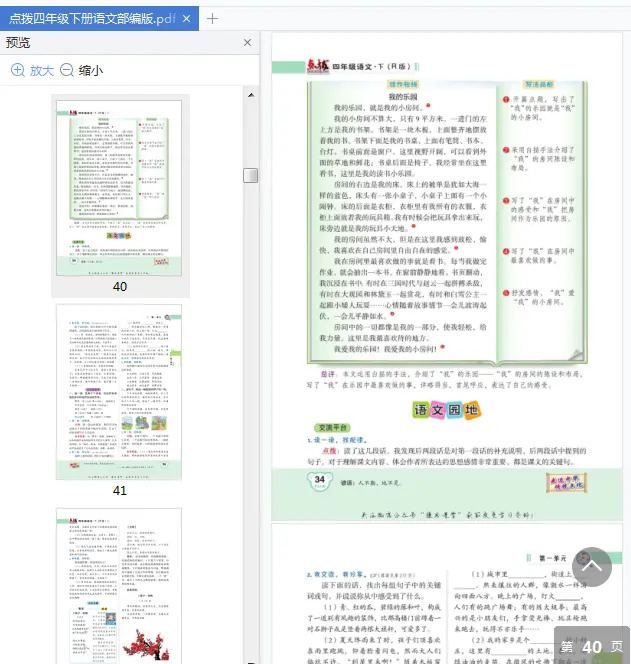
Task: Click the 放大 text label
Action: coord(42,70)
